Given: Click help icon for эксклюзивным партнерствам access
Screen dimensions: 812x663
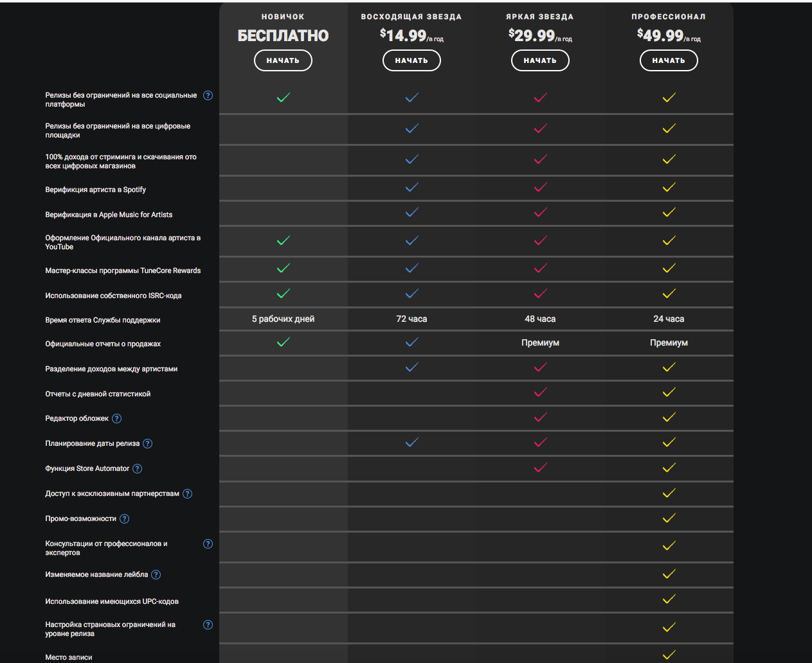Looking at the screenshot, I should (187, 494).
